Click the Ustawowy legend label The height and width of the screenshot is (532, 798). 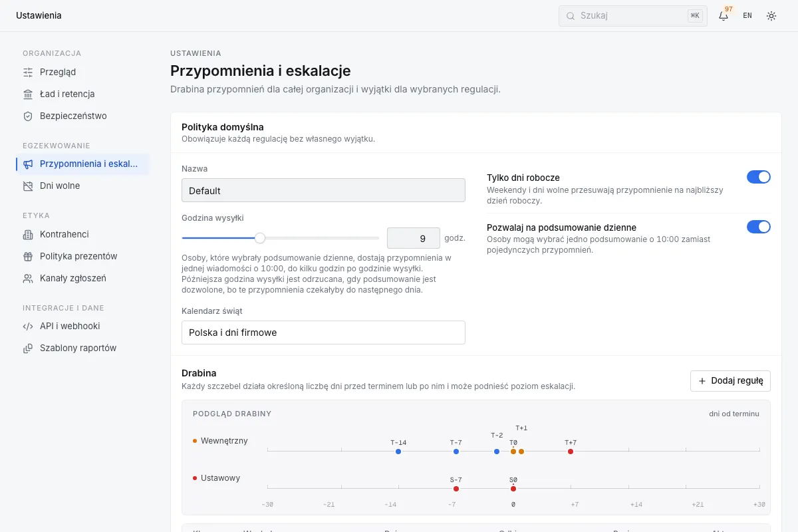(x=220, y=478)
